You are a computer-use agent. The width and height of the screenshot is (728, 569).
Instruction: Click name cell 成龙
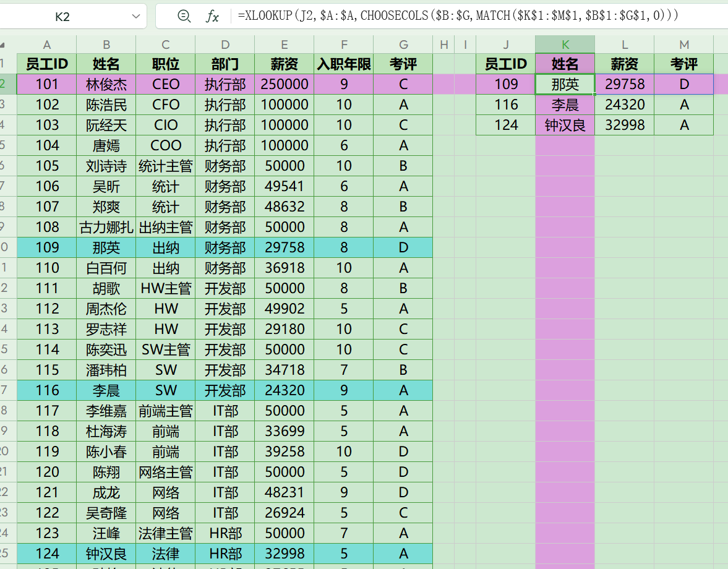click(x=106, y=492)
